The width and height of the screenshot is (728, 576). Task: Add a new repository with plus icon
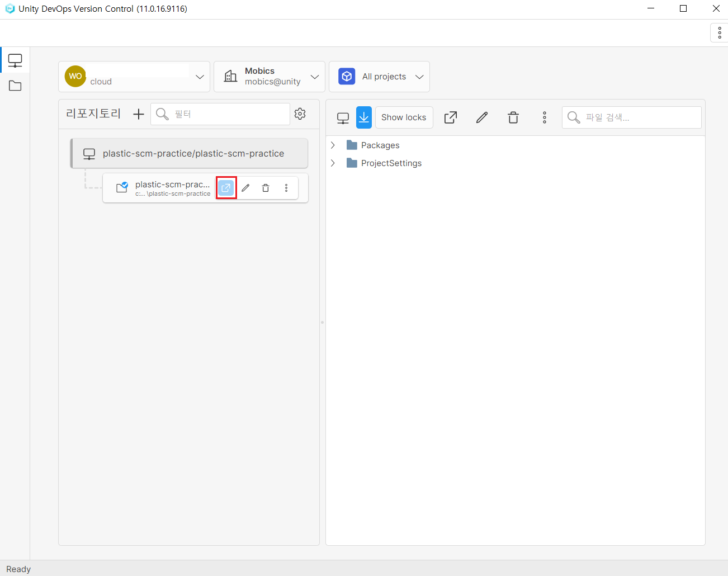click(x=139, y=114)
